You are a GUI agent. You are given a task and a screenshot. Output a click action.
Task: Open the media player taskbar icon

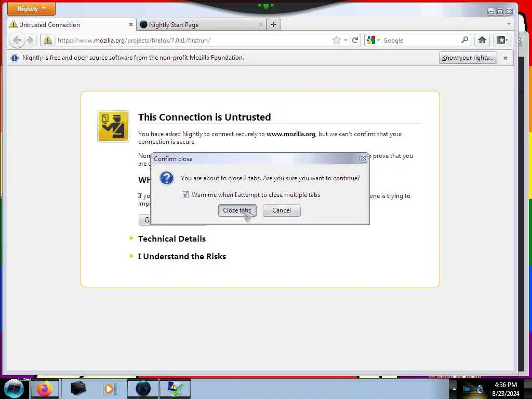click(109, 389)
